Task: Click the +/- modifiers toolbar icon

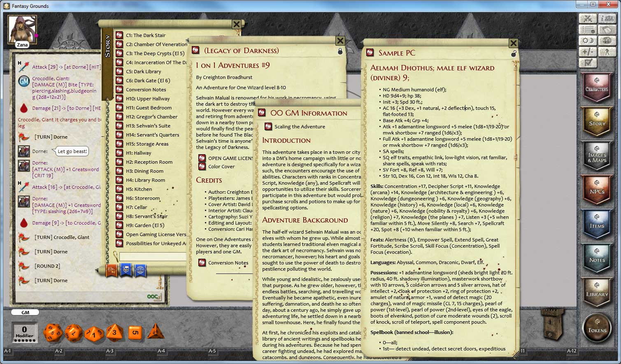Action: tap(587, 51)
